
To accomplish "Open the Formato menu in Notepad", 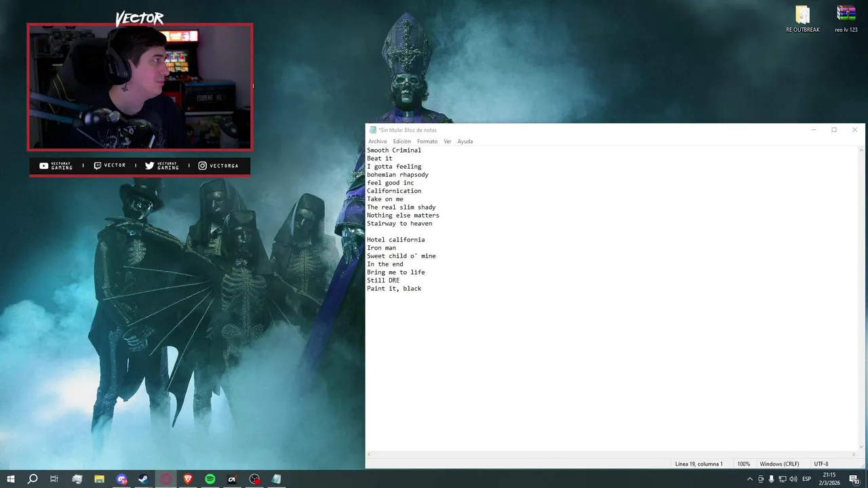I will pos(427,142).
